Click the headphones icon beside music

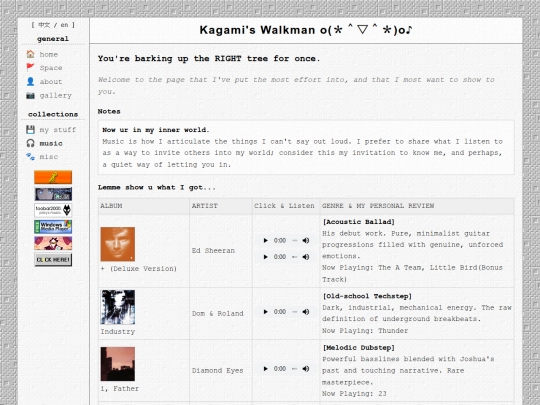coord(30,143)
